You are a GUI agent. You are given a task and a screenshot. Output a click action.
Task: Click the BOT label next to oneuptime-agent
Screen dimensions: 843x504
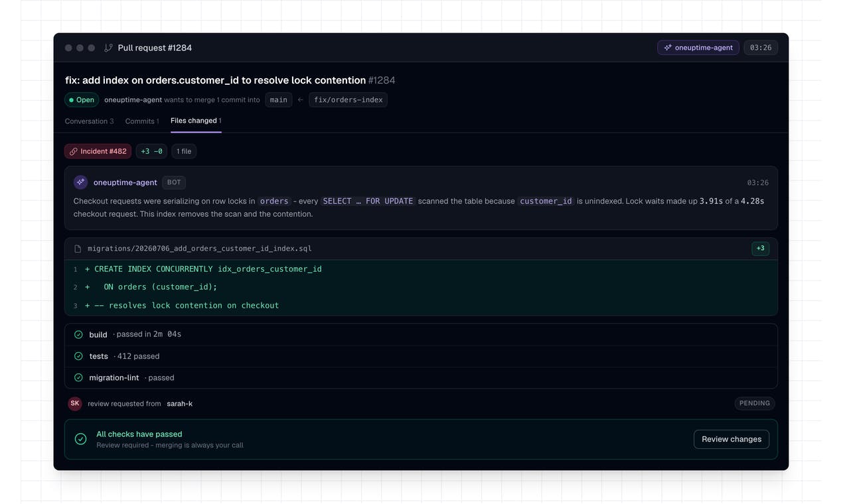[174, 182]
